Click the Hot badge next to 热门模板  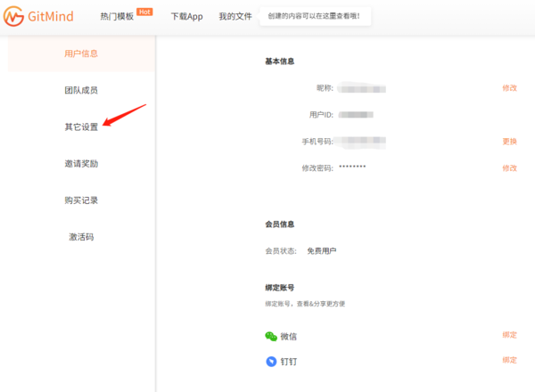tap(144, 12)
